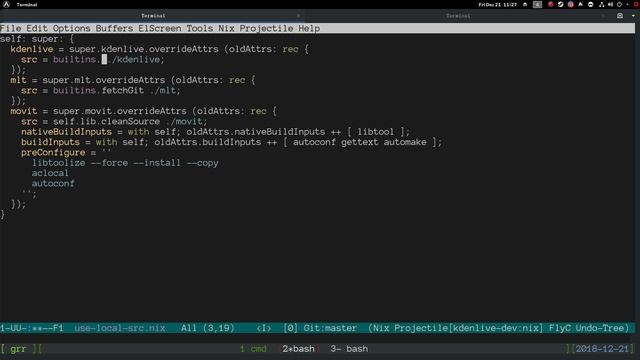Open the Activities logo icon
The image size is (640, 360).
point(6,4)
